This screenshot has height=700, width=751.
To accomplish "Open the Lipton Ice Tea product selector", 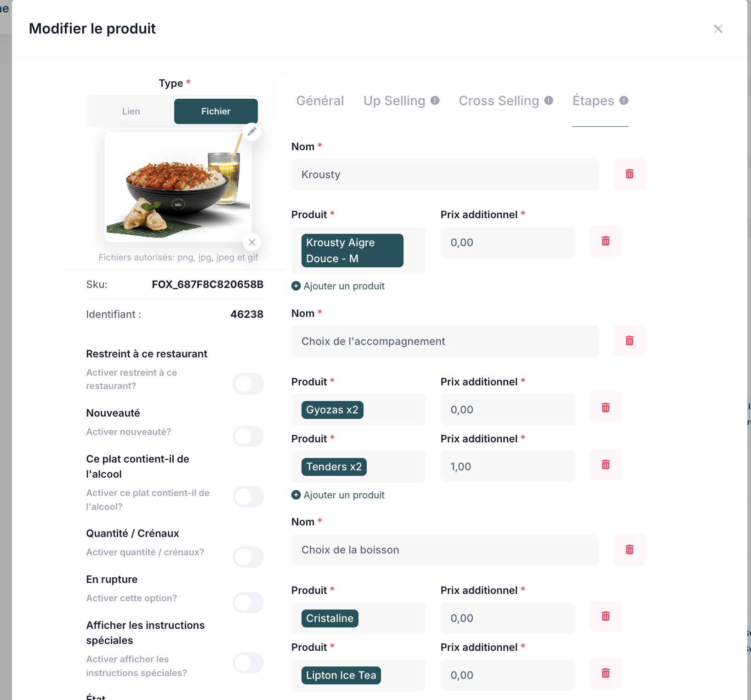I will point(358,675).
